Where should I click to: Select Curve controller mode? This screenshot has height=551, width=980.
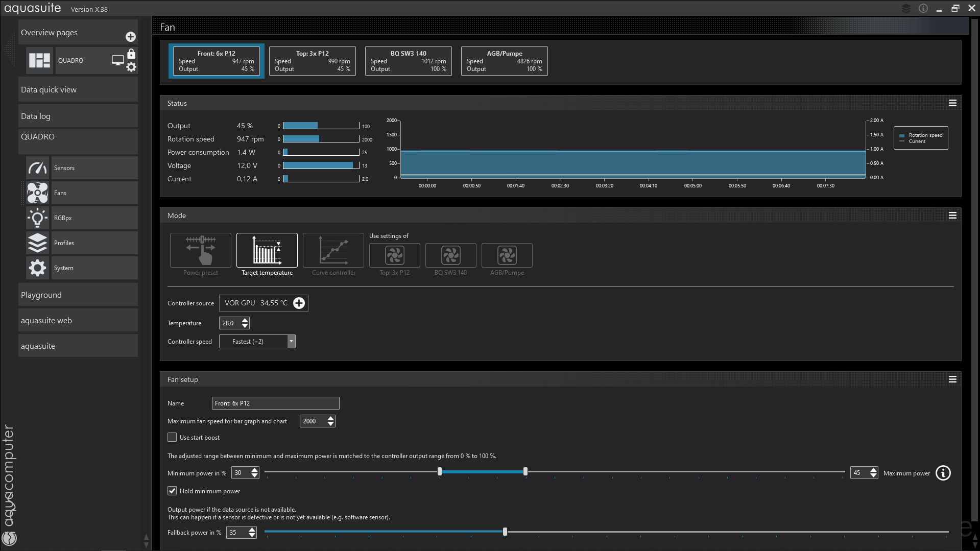click(333, 250)
